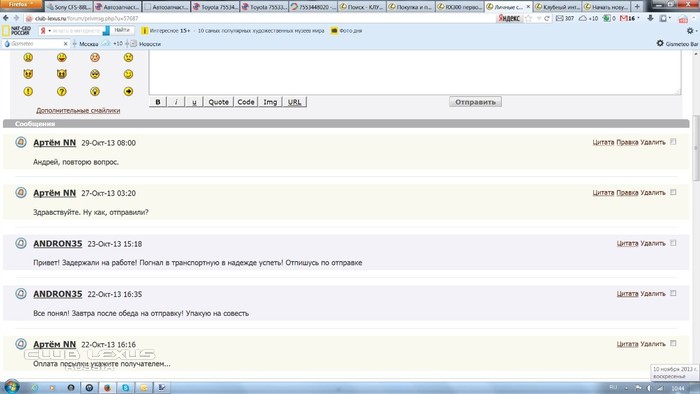Bookmark this page with the star icon
This screenshot has width=700, height=394.
[529, 18]
